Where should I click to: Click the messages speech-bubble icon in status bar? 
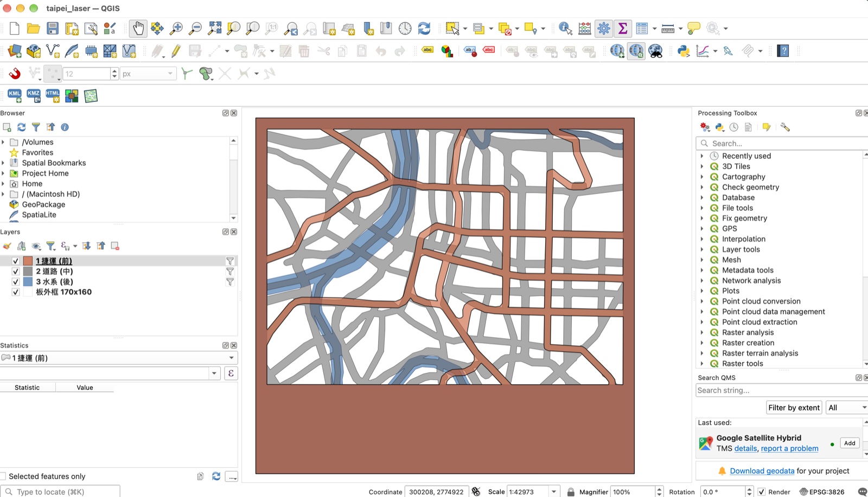(x=862, y=492)
